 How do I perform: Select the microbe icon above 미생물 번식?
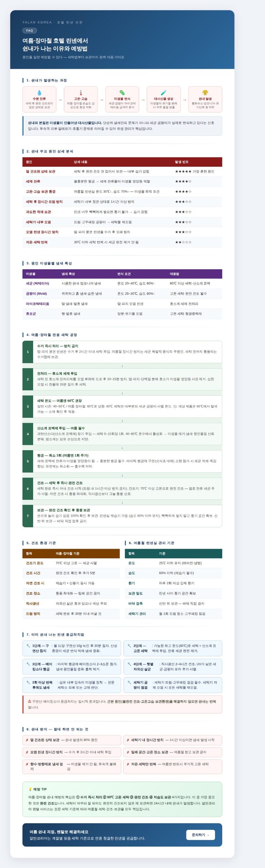[x=122, y=93]
